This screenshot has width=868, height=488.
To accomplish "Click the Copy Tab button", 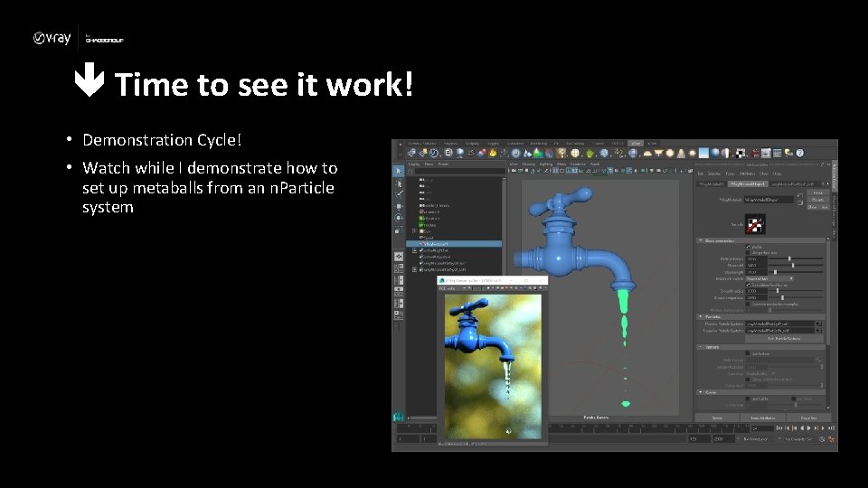I will (x=808, y=418).
